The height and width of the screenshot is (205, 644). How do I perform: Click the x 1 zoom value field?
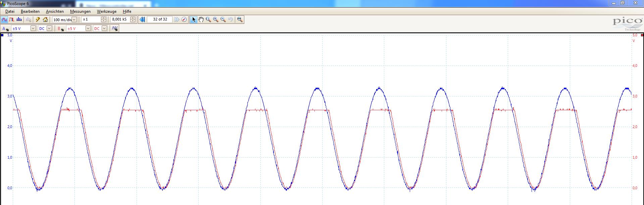(x=91, y=19)
